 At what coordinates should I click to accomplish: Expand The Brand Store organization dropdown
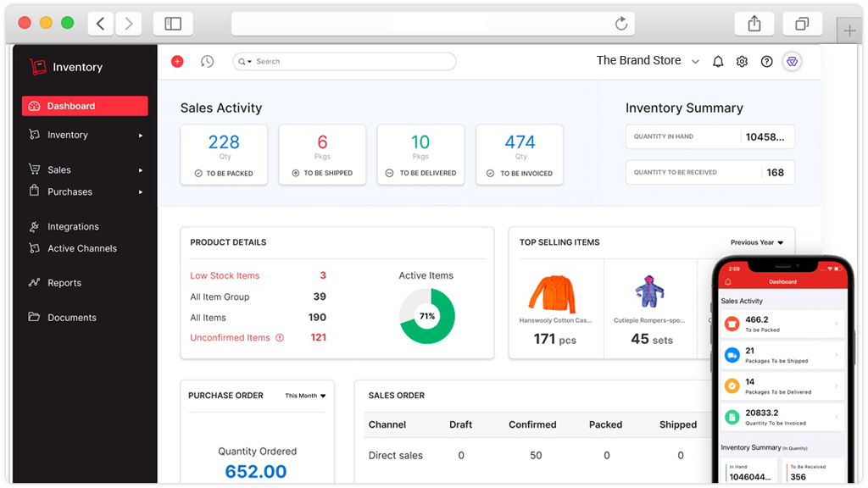(695, 62)
